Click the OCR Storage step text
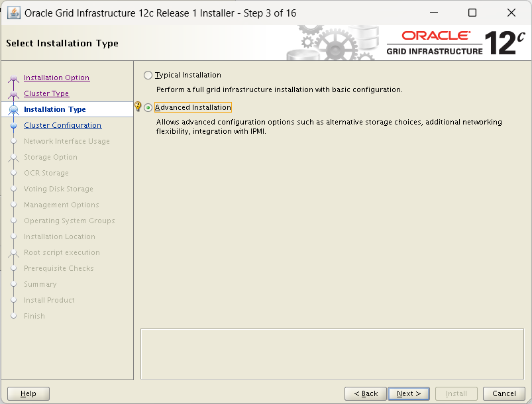 click(46, 173)
